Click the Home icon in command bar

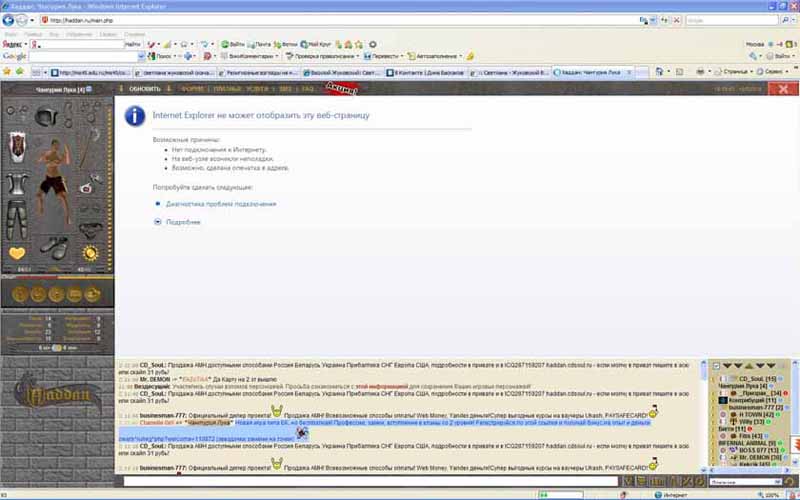pos(659,72)
